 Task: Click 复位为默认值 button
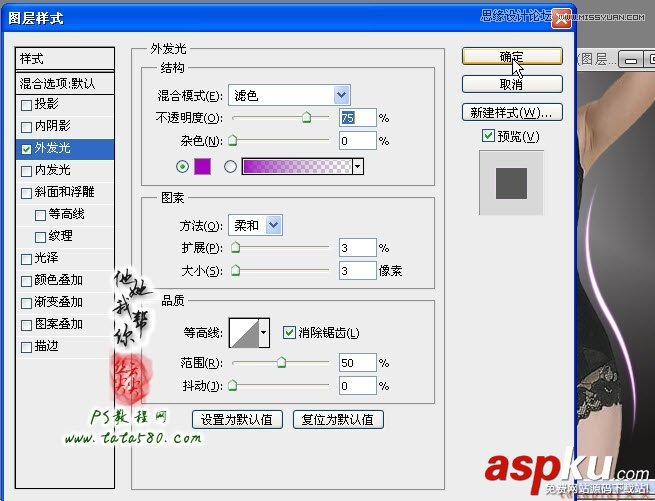point(338,419)
